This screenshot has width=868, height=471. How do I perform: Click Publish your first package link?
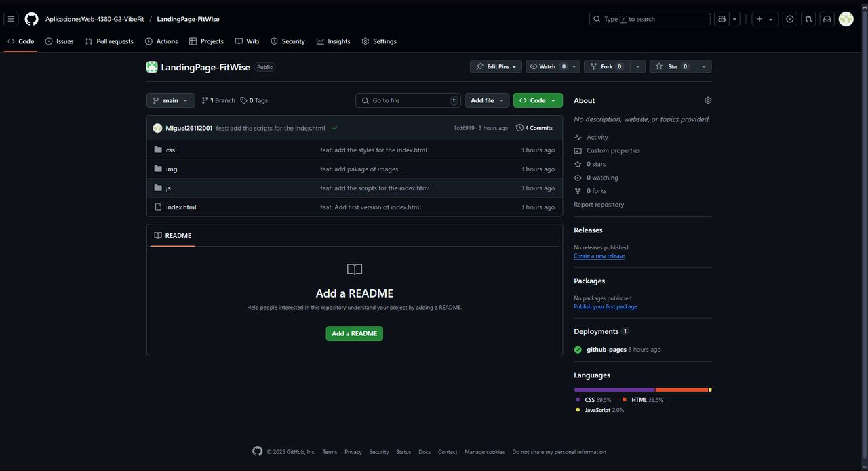click(606, 306)
